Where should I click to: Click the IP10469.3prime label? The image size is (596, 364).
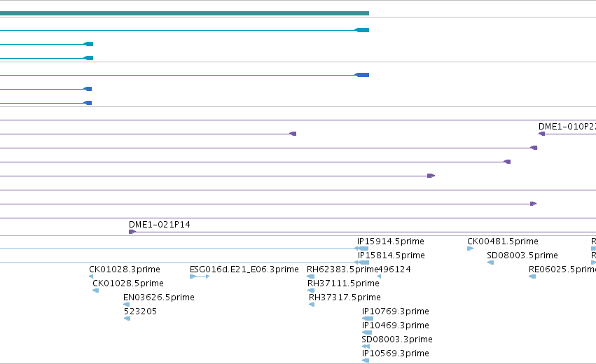395,325
